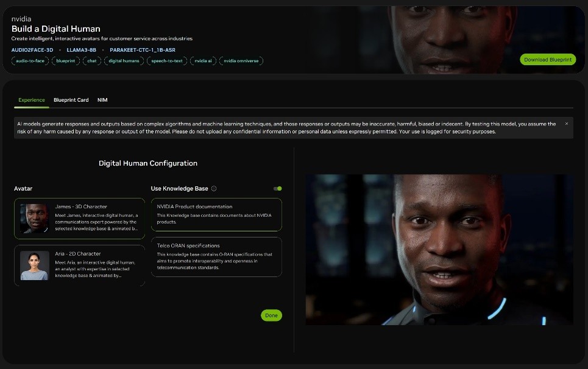Click the speech-to-text tag
Image resolution: width=588 pixels, height=369 pixels.
tap(167, 61)
